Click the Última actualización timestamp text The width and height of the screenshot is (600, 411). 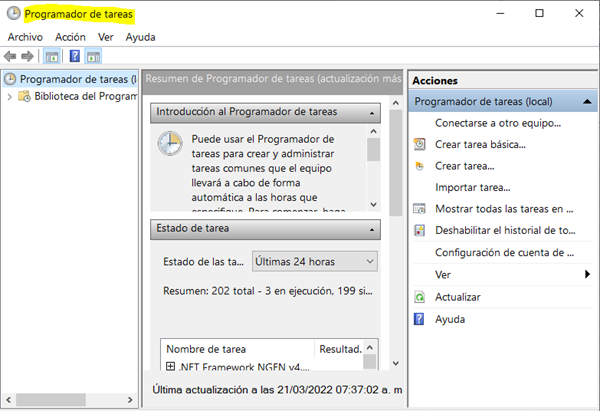point(277,390)
